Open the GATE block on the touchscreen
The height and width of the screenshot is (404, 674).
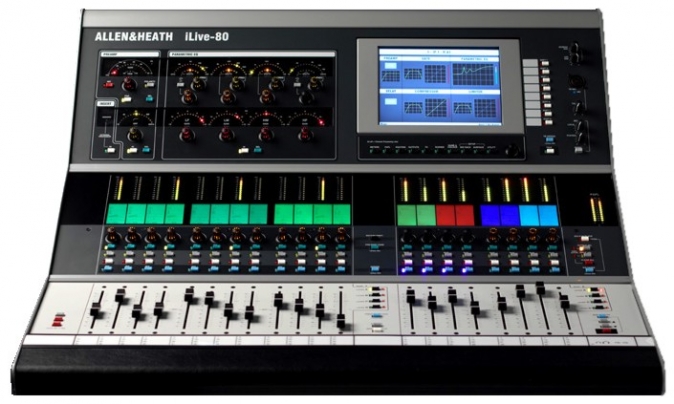pos(426,70)
